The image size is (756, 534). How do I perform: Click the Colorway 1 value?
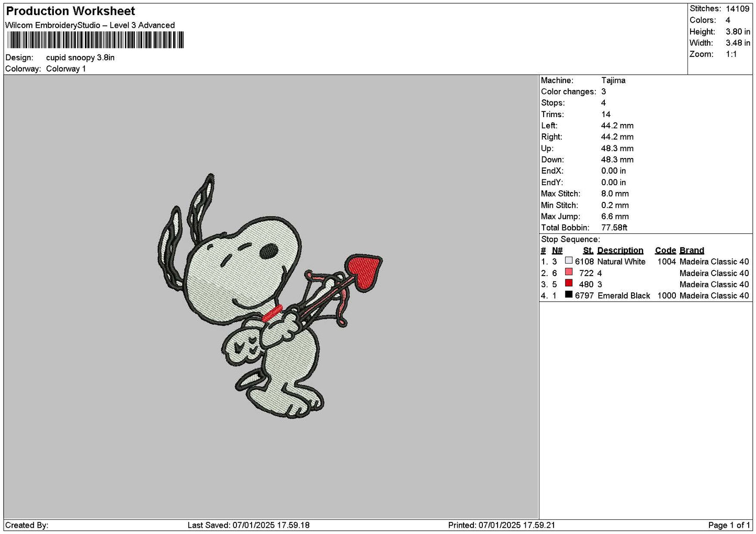click(x=66, y=69)
